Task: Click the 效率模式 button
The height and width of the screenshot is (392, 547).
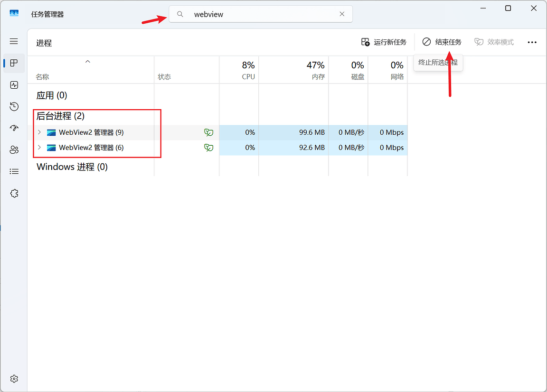Action: pyautogui.click(x=494, y=42)
